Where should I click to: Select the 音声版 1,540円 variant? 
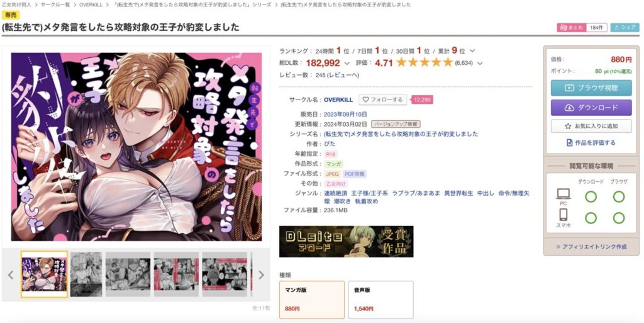(380, 300)
